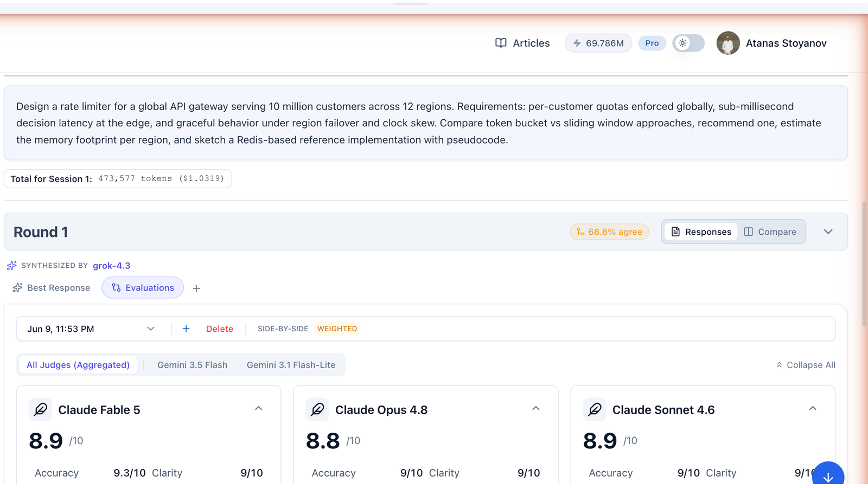Image resolution: width=868 pixels, height=488 pixels.
Task: Click the Round 1 heading
Action: [x=41, y=232]
